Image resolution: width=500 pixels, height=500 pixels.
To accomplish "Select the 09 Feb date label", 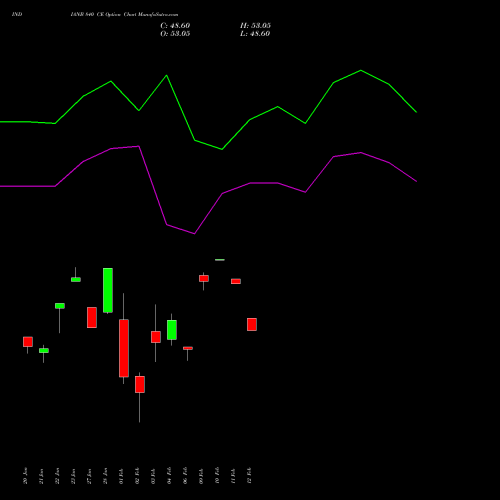I will click(x=201, y=476).
